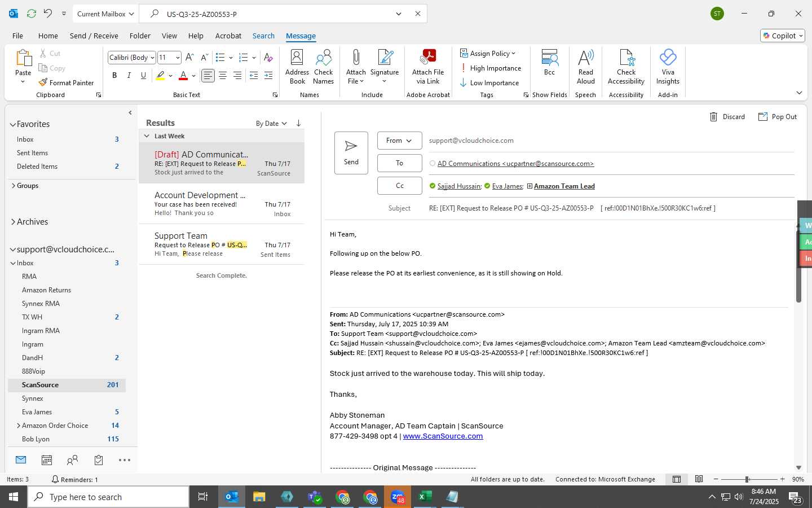812x508 pixels.
Task: Click Format Painter tool
Action: click(66, 83)
